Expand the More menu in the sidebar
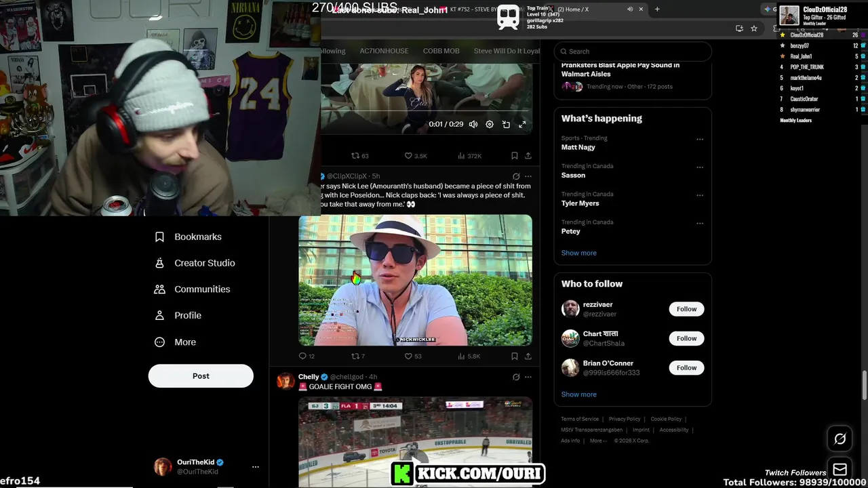The width and height of the screenshot is (868, 488). tap(176, 342)
